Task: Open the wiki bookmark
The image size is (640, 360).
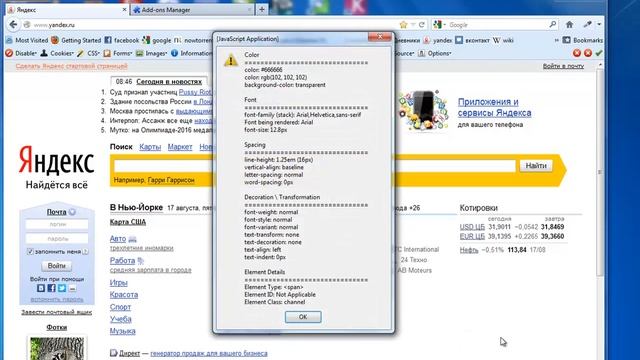Action: coord(503,40)
